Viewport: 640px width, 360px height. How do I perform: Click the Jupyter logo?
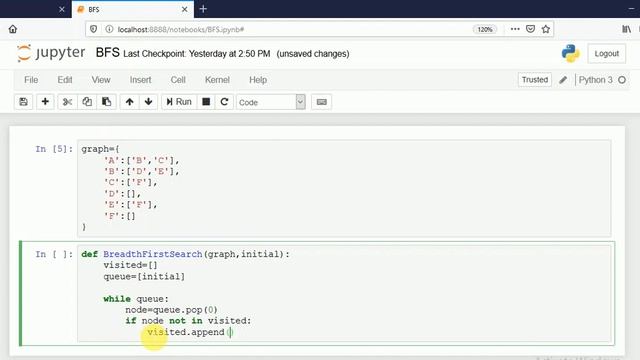pos(51,53)
